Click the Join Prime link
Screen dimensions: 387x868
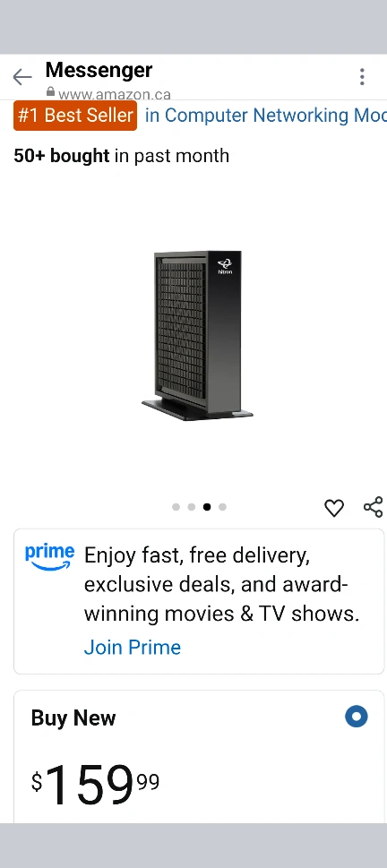[x=133, y=647]
